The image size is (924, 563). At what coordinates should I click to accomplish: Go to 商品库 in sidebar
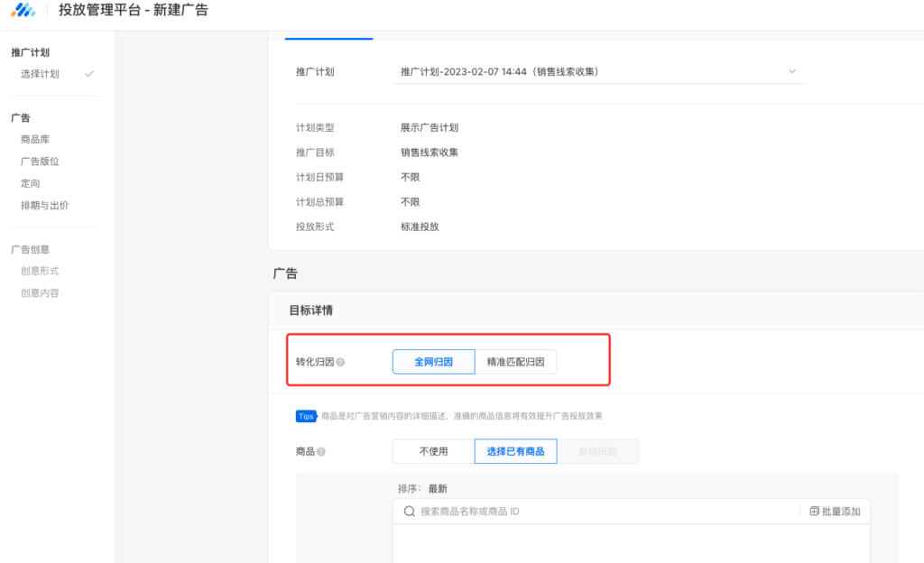(x=35, y=140)
